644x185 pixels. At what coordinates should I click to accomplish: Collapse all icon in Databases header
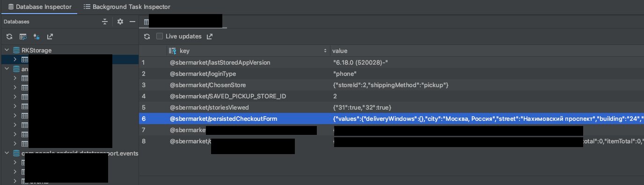[x=105, y=22]
